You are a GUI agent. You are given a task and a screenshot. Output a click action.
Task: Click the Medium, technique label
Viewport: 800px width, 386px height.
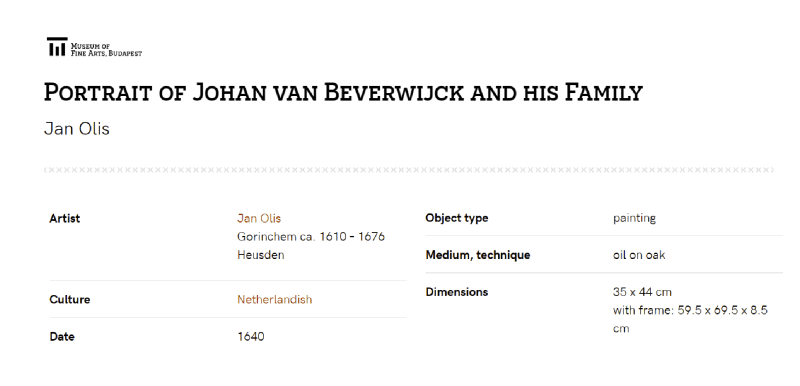(x=478, y=255)
